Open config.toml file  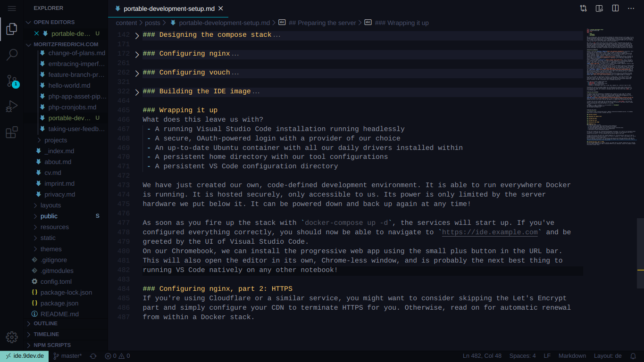click(56, 281)
